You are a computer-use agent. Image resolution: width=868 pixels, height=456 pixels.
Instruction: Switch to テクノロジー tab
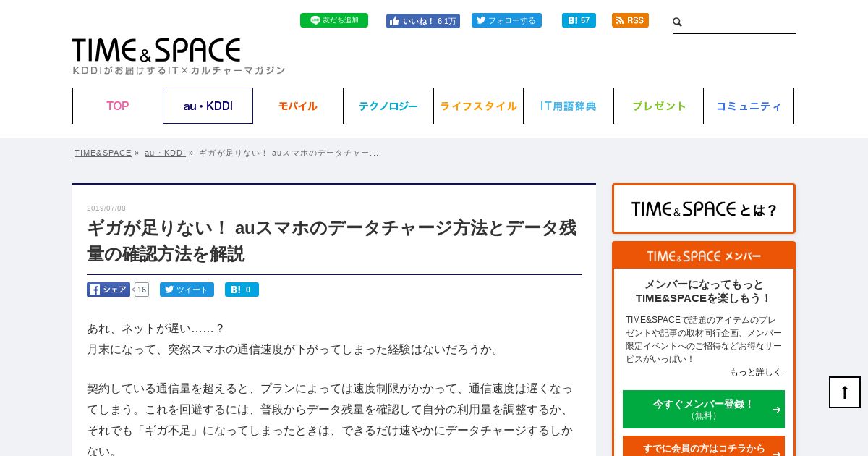tap(388, 106)
